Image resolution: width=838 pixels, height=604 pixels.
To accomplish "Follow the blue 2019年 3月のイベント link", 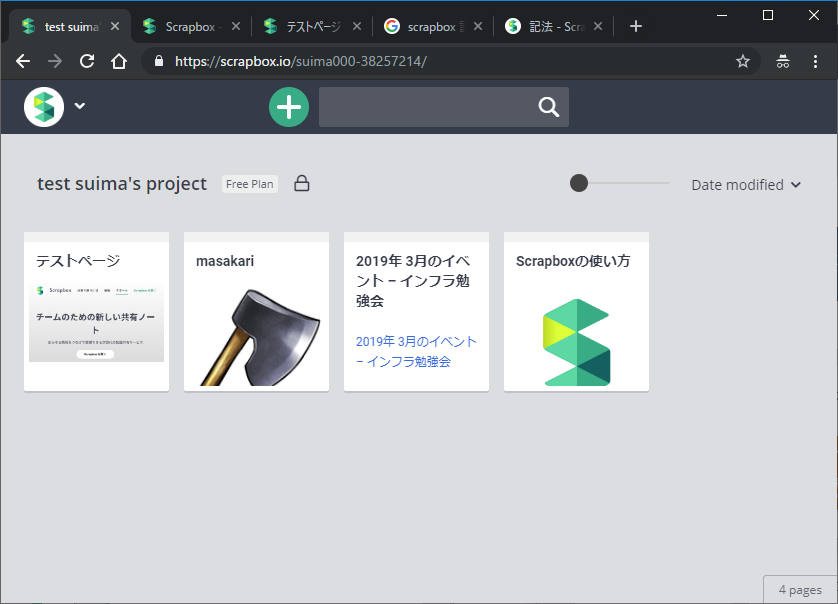I will pyautogui.click(x=416, y=351).
